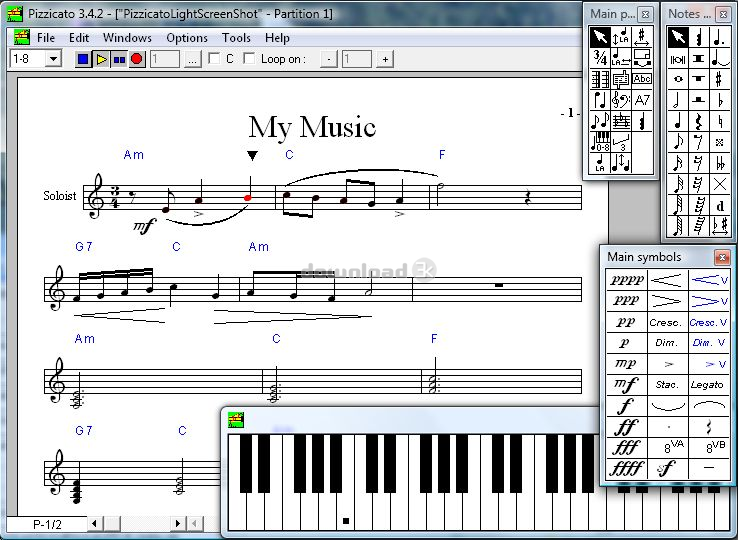Pick the black Dim. text symbol
Viewport: 738px width, 540px height.
(x=667, y=343)
